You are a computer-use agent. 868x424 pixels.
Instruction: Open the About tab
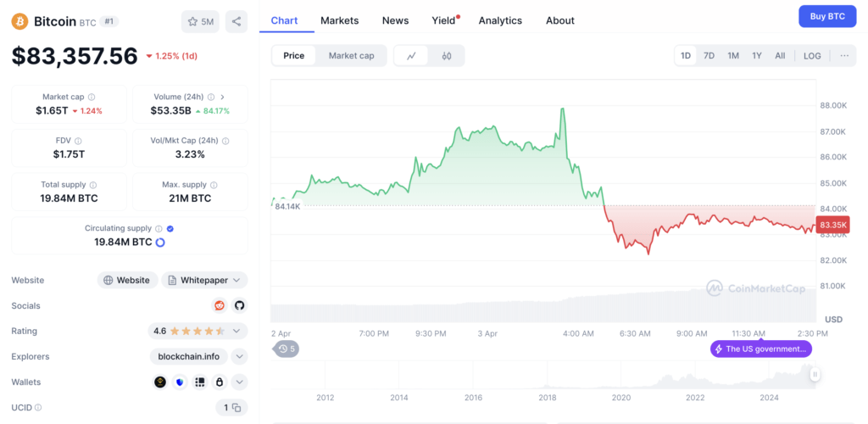(560, 20)
